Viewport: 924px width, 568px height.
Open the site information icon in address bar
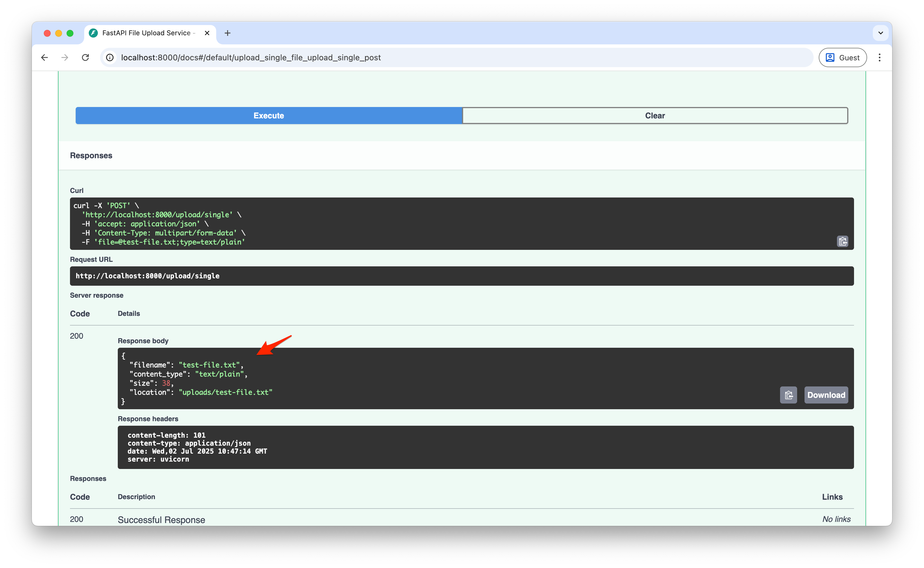[x=109, y=57]
